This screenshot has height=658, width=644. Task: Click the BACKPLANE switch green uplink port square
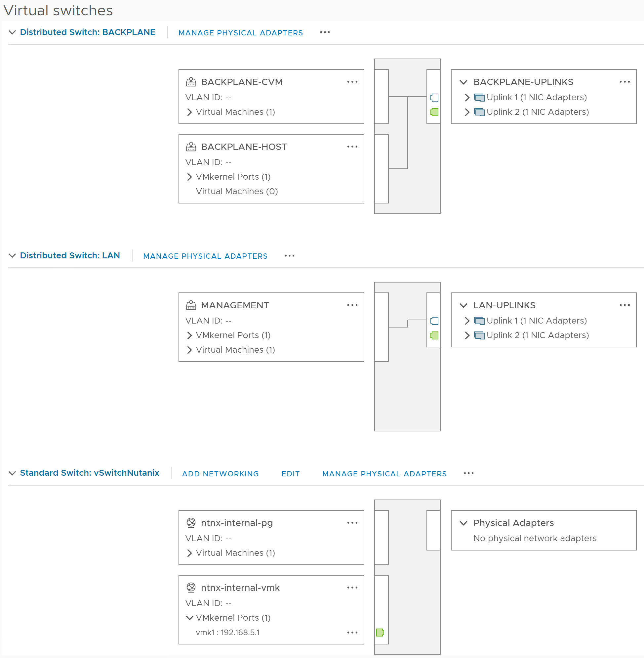click(x=434, y=112)
